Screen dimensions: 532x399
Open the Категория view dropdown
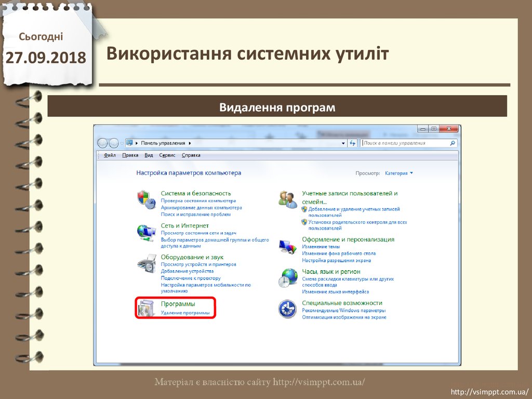[x=398, y=173]
